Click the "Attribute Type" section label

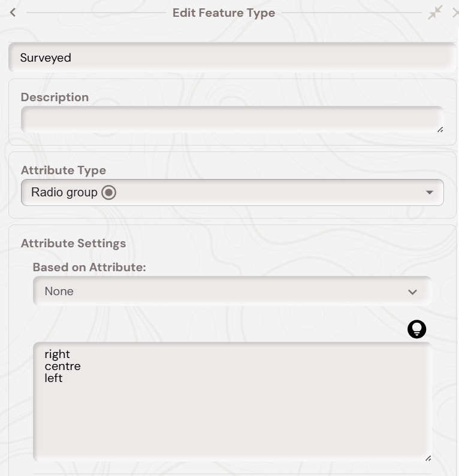(64, 170)
